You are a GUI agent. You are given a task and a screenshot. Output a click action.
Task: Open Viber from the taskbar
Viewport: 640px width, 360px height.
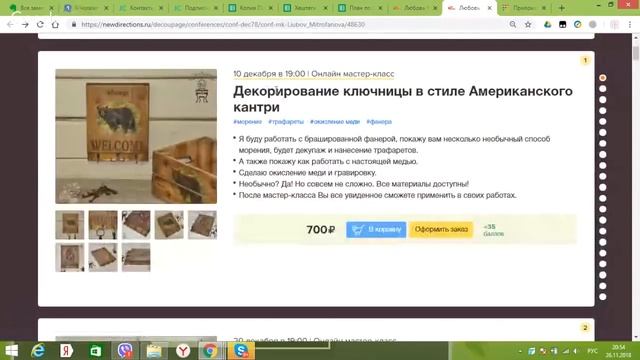pyautogui.click(x=125, y=351)
